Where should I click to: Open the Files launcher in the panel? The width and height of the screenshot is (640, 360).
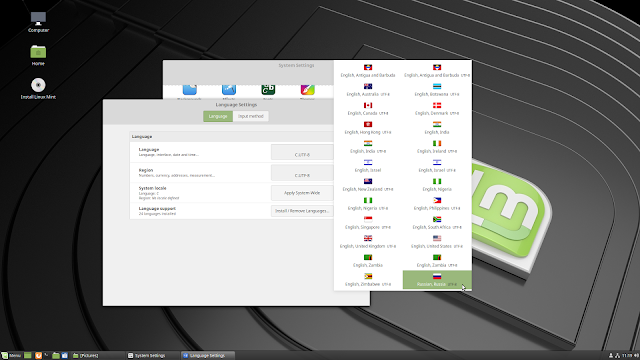tap(56, 356)
